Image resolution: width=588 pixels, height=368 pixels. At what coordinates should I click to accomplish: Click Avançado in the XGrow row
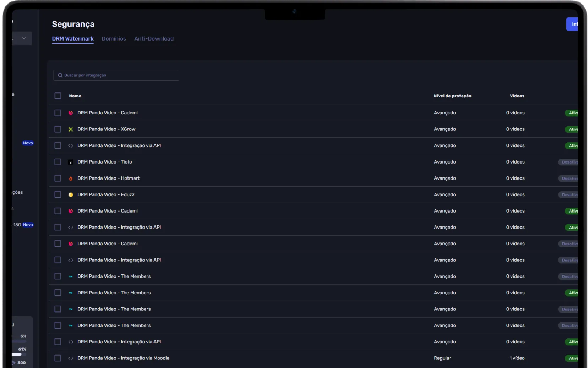click(x=445, y=129)
